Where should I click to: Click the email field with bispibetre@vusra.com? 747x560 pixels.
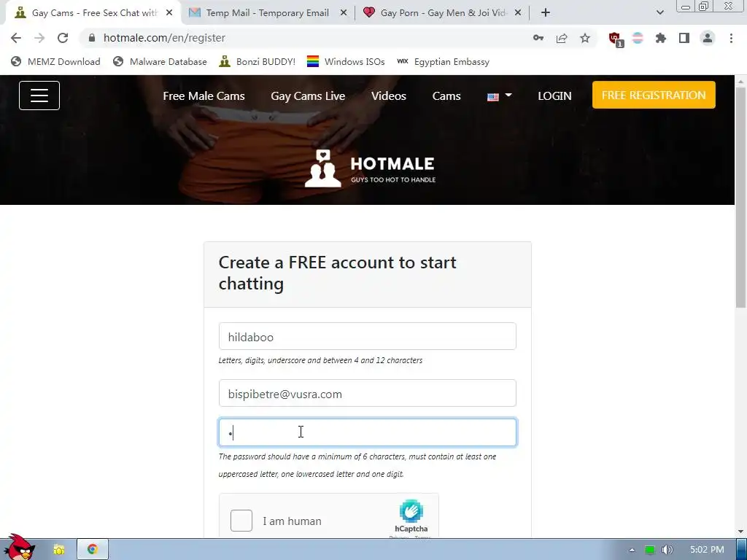[368, 393]
